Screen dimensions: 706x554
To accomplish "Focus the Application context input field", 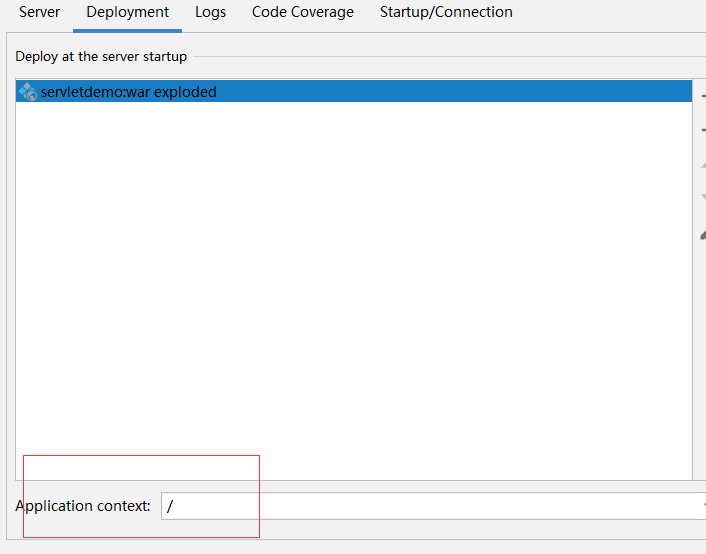I will (433, 506).
